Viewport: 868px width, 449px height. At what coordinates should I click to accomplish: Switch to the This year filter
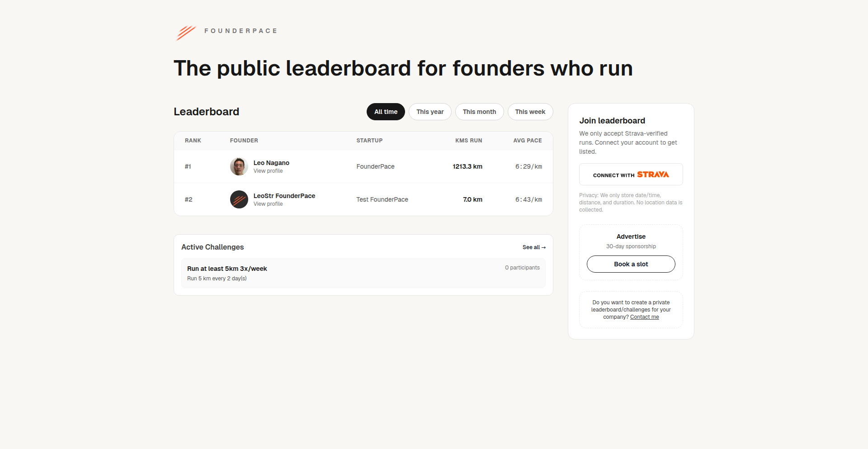click(429, 112)
